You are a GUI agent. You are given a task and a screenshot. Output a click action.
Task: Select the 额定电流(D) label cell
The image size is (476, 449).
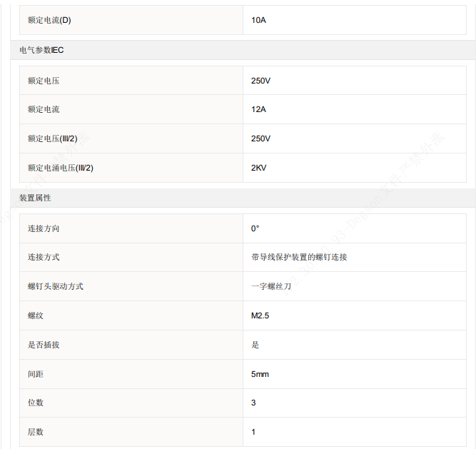point(49,20)
